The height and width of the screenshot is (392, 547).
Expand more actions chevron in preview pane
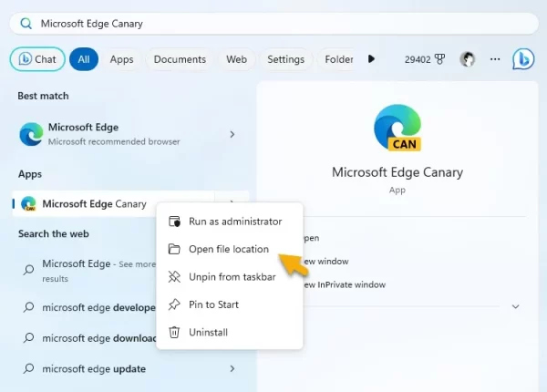[x=516, y=306]
